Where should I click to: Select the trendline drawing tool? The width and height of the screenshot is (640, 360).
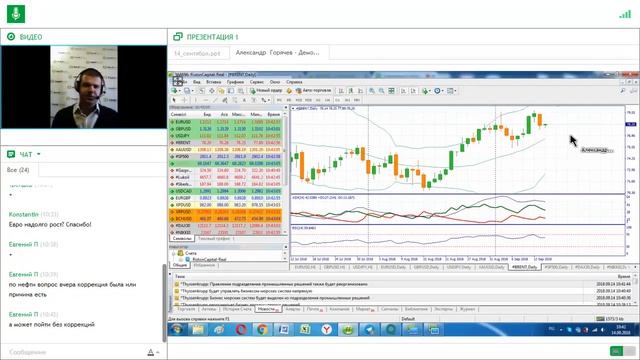[215, 100]
